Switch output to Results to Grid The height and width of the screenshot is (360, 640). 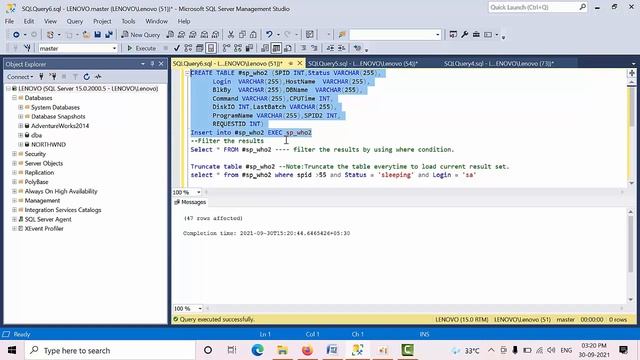coord(276,48)
